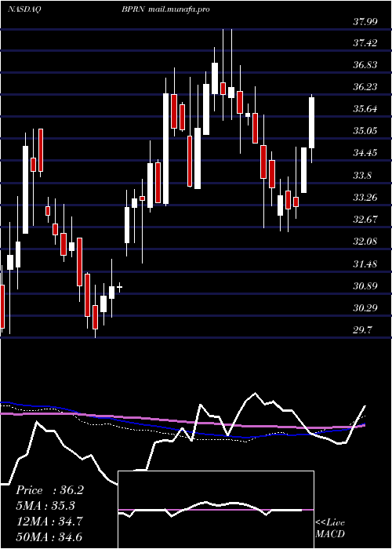Click the 30.29 price axis label
Screen dimensions: 392x549
click(365, 309)
